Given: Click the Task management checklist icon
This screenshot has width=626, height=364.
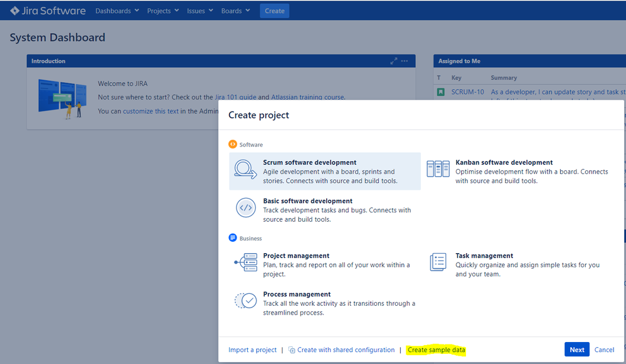Looking at the screenshot, I should click(x=438, y=262).
